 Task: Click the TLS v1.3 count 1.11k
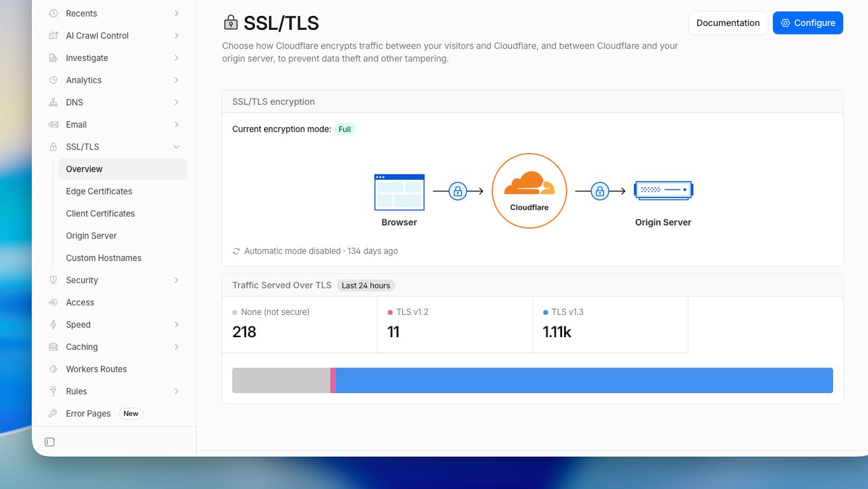point(557,332)
